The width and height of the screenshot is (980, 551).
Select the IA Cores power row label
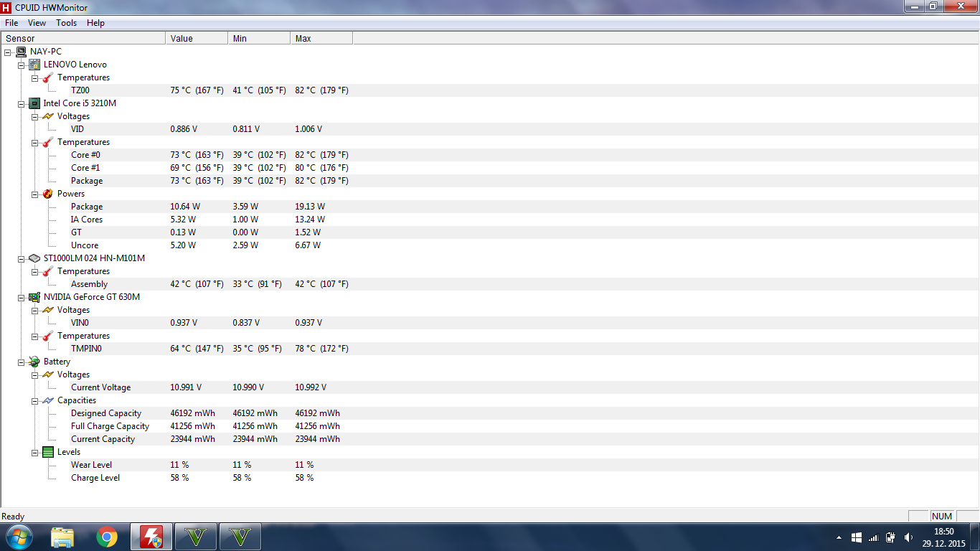(87, 220)
